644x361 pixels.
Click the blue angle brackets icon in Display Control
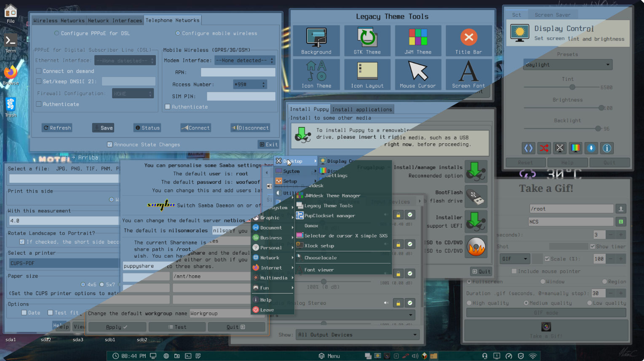pyautogui.click(x=528, y=148)
